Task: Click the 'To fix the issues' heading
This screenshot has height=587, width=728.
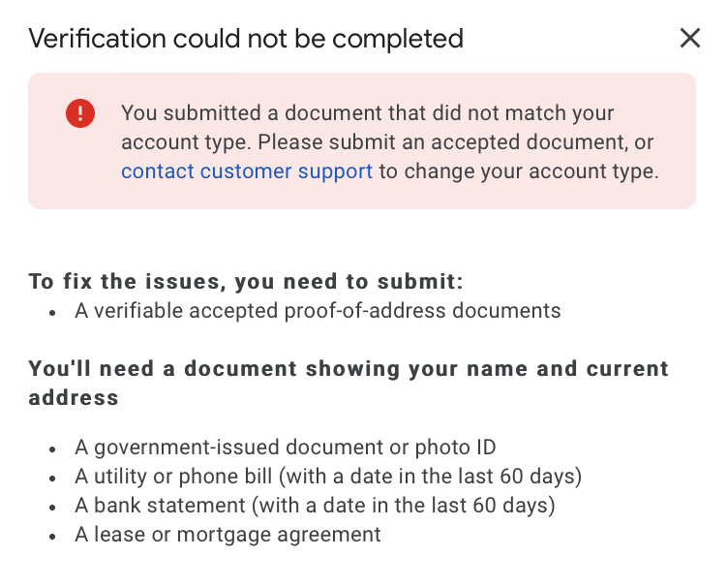Action: [x=246, y=282]
